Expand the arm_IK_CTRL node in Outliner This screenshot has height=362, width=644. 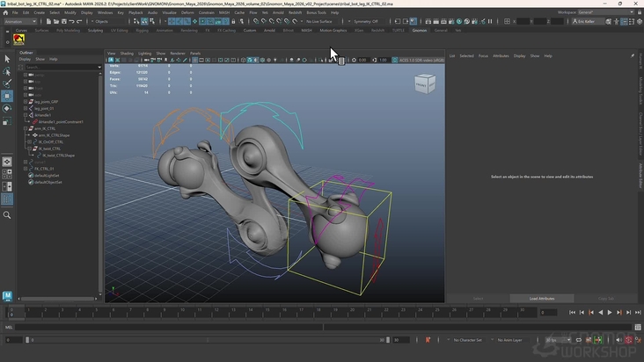click(26, 127)
